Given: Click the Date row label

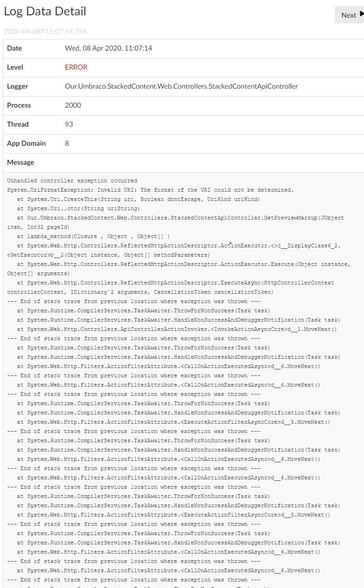Looking at the screenshot, I should tap(14, 48).
